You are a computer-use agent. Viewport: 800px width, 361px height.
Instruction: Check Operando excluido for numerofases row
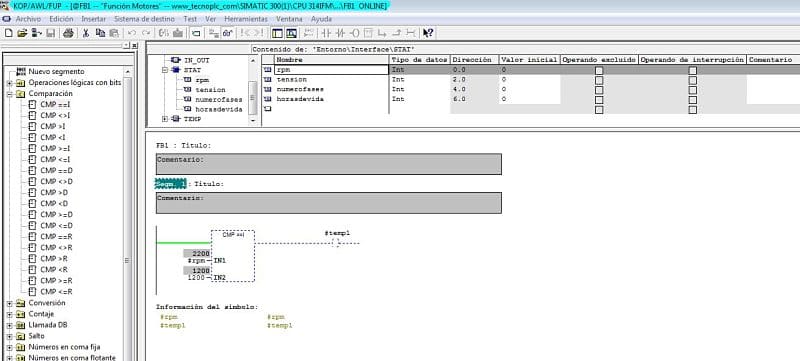(599, 90)
